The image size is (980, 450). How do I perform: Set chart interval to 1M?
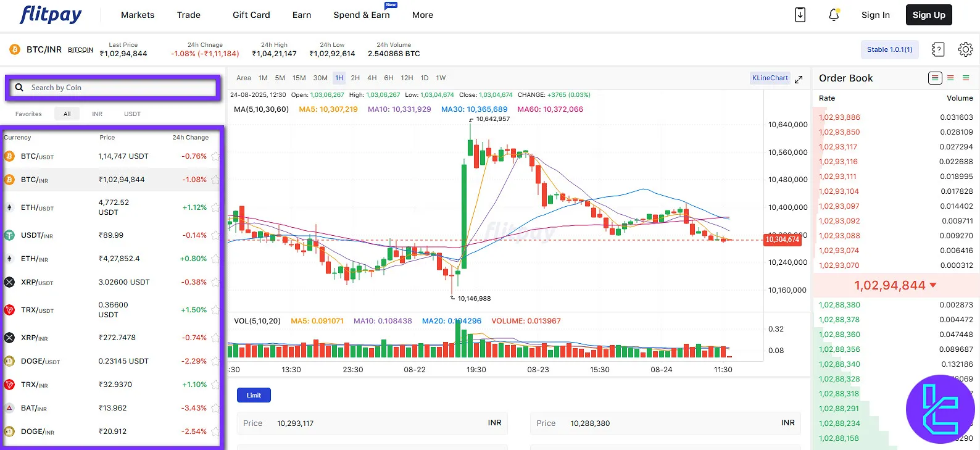263,78
